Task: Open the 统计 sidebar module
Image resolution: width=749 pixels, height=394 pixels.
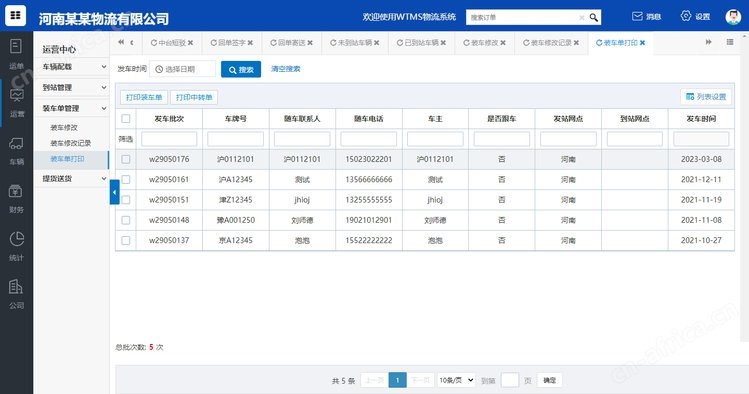Action: [16, 245]
